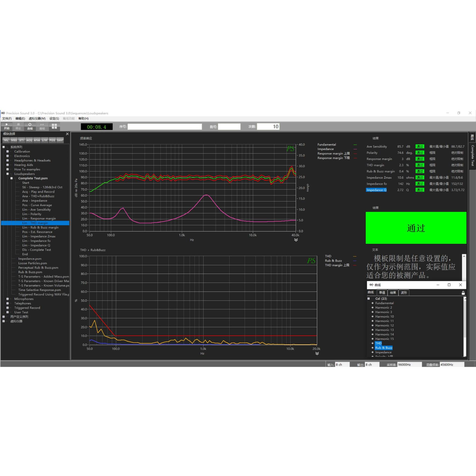This screenshot has height=476, width=476.
Task: Select the ANA module filter button
Action: click(37, 140)
